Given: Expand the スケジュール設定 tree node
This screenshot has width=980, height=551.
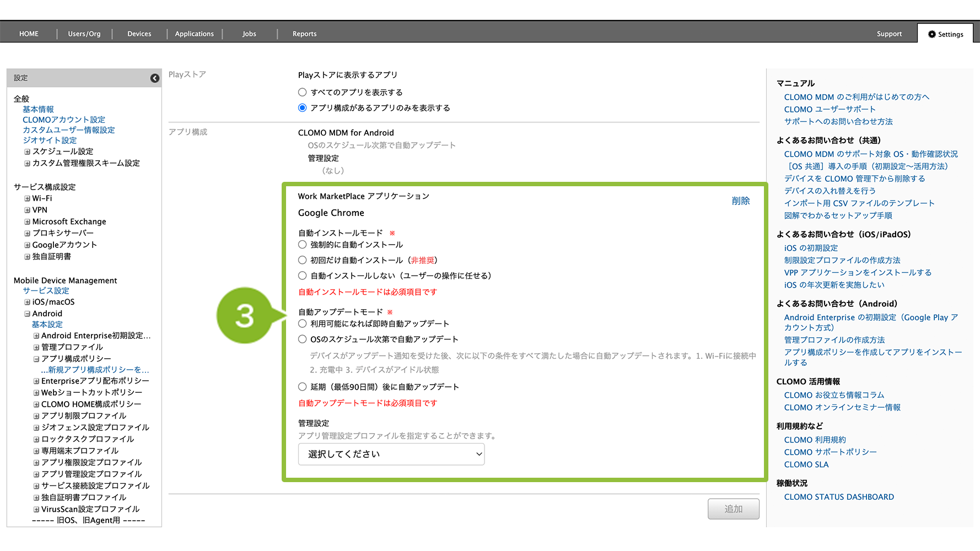Looking at the screenshot, I should point(27,152).
